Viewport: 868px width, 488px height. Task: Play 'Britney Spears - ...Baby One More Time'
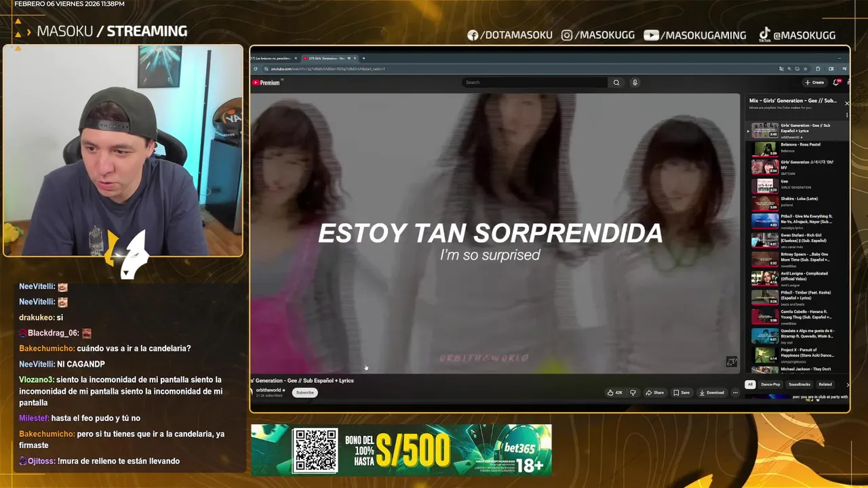click(x=797, y=258)
